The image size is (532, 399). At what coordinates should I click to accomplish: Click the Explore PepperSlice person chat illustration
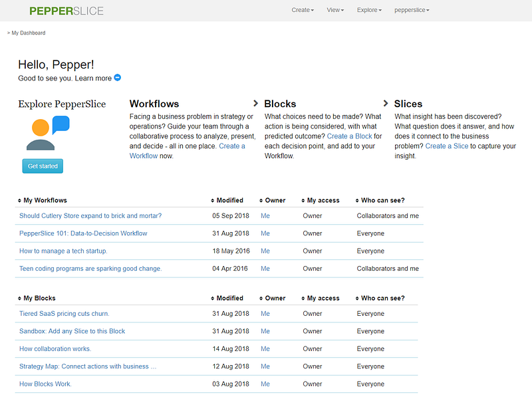[48, 132]
